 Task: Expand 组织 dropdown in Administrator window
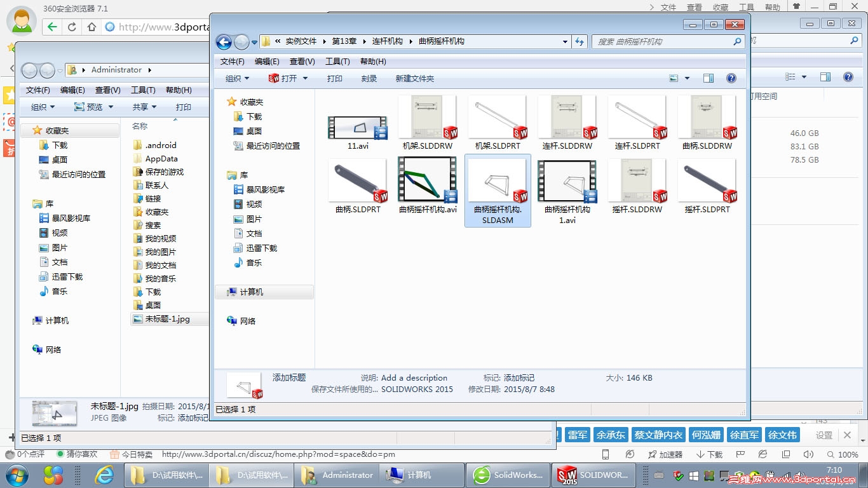pyautogui.click(x=43, y=107)
